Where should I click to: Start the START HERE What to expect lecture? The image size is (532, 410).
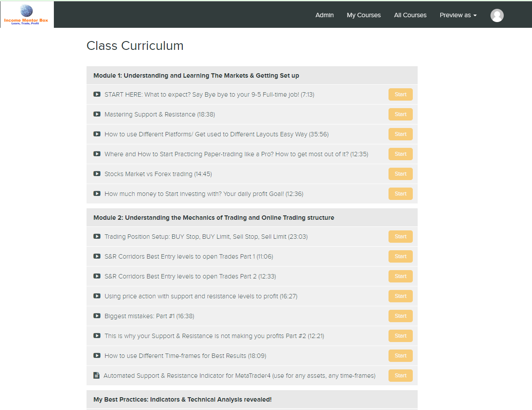click(400, 94)
